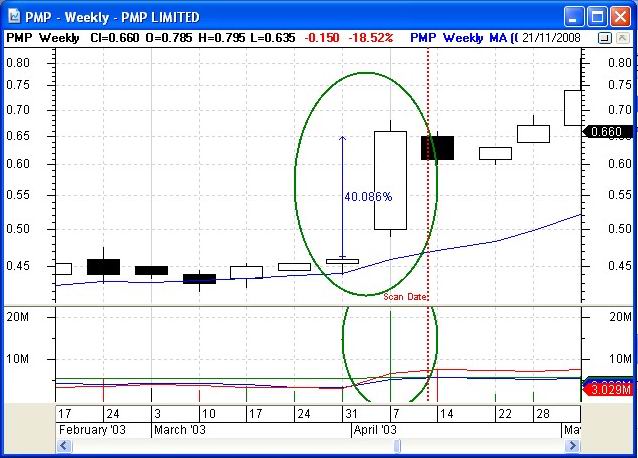Viewport: 638px width, 458px height.
Task: Click '0.75' on the right price axis
Action: 620,85
